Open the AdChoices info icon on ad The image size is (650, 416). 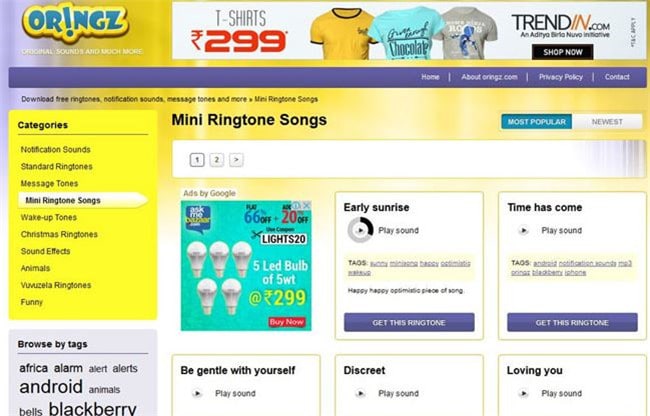[297, 205]
